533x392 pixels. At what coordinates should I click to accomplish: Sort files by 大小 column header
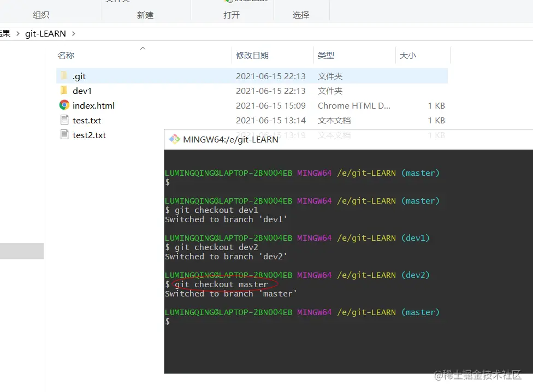point(407,55)
